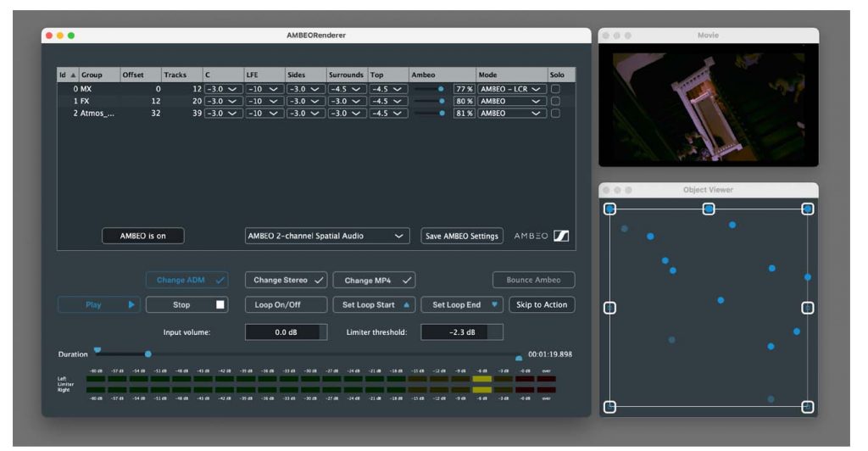
Task: Enable Solo for the FX group
Action: [x=555, y=101]
